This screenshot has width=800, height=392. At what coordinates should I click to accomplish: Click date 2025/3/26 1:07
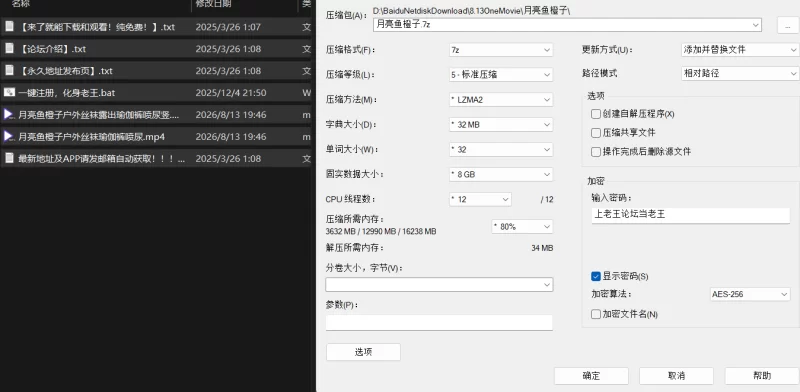click(x=228, y=27)
